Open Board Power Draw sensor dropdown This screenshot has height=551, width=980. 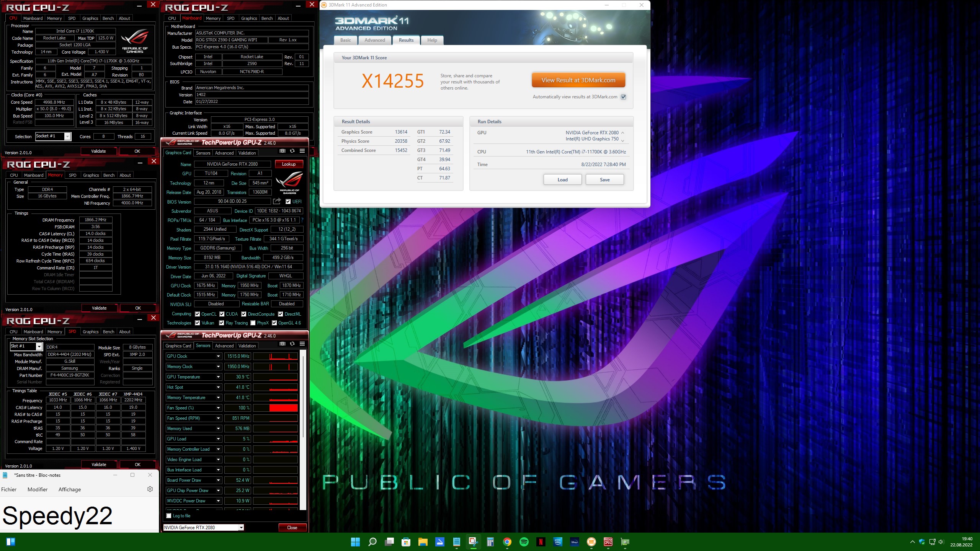click(219, 480)
